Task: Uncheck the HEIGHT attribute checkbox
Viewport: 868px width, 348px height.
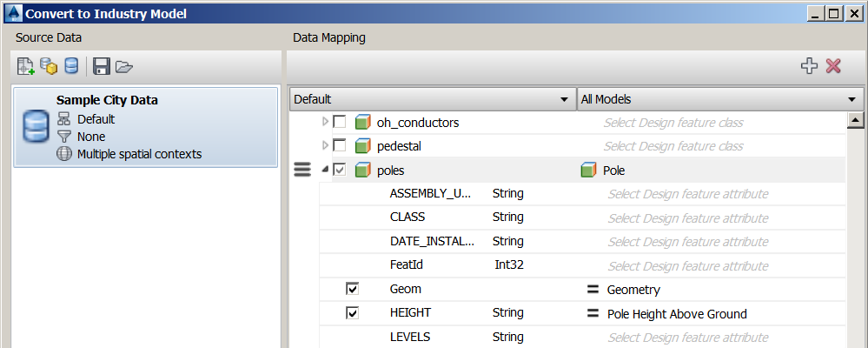Action: coord(352,312)
